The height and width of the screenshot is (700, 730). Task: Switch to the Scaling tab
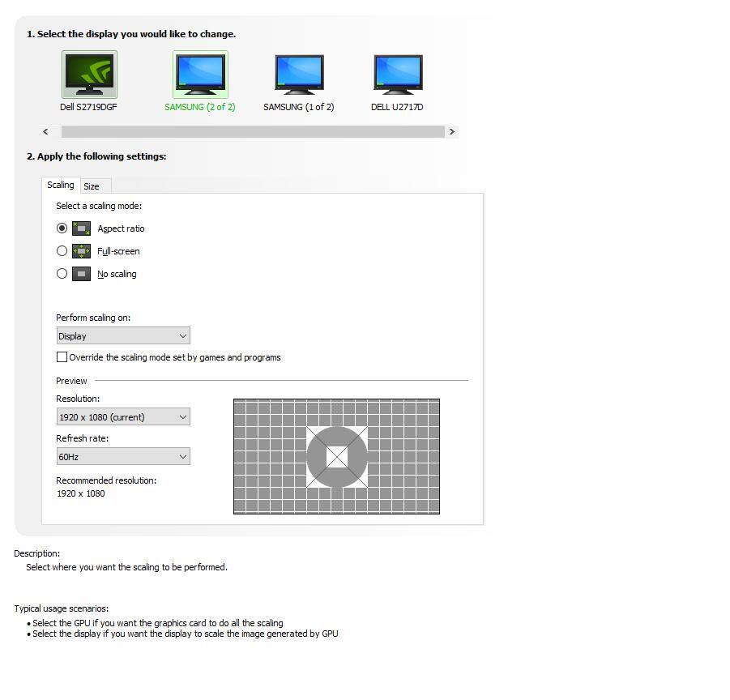[61, 186]
